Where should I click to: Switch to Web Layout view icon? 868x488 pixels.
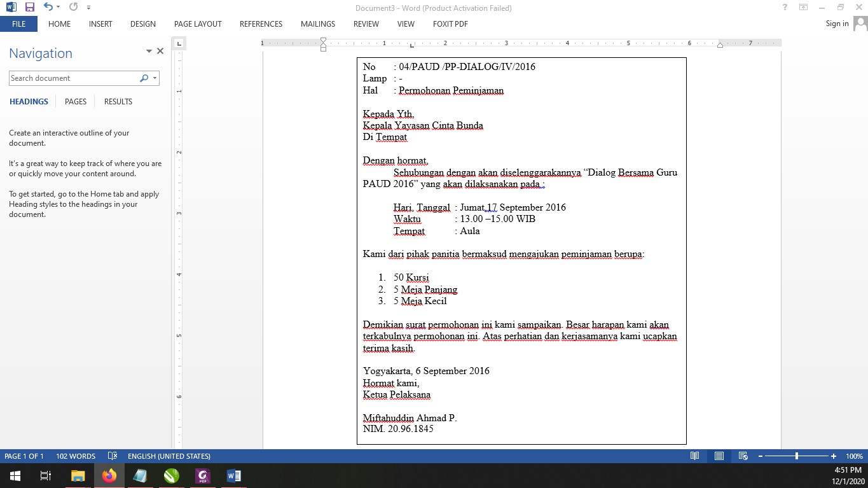(x=743, y=456)
